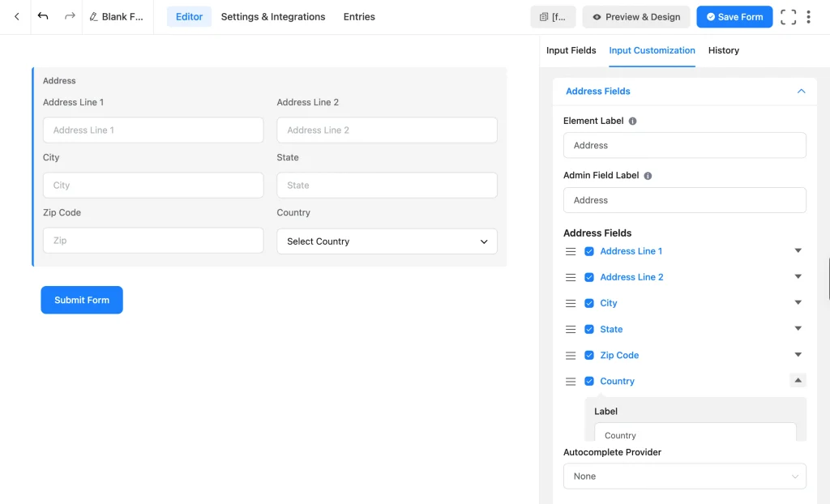Grab the Country drag handle
This screenshot has width=830, height=504.
pyautogui.click(x=571, y=381)
